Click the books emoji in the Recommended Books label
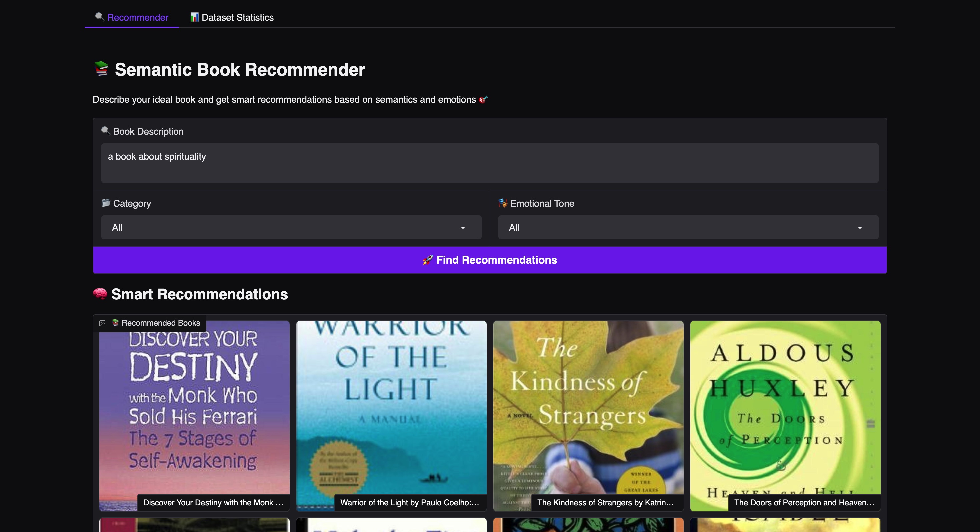 click(x=115, y=323)
